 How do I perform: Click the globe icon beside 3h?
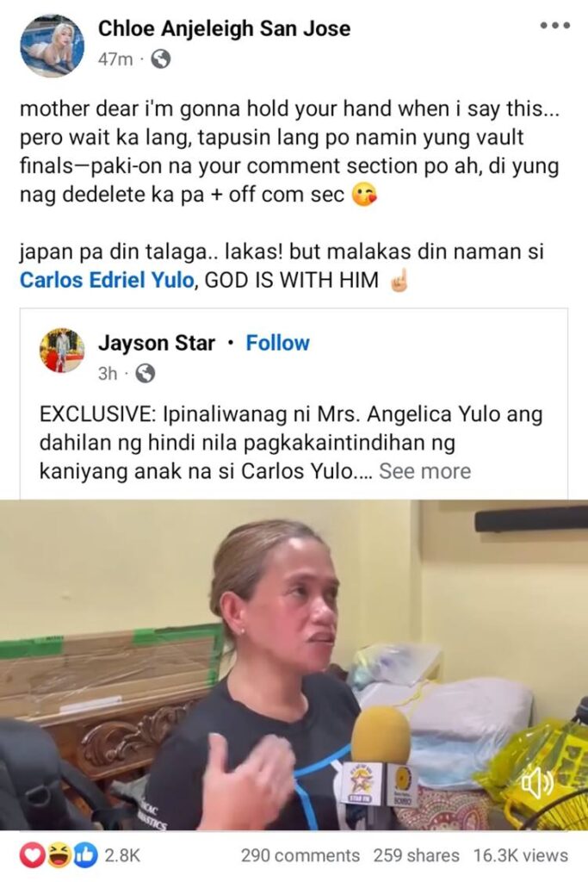coord(145,374)
